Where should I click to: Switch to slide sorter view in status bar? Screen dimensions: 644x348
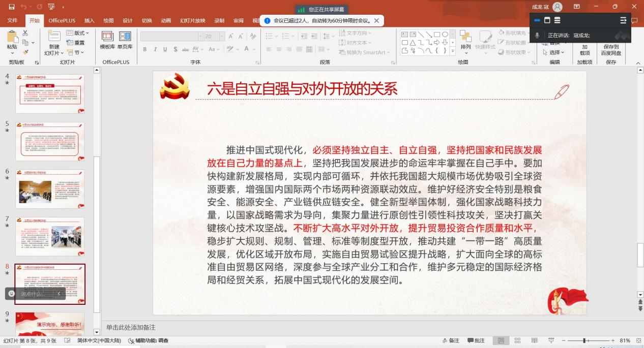(x=517, y=340)
